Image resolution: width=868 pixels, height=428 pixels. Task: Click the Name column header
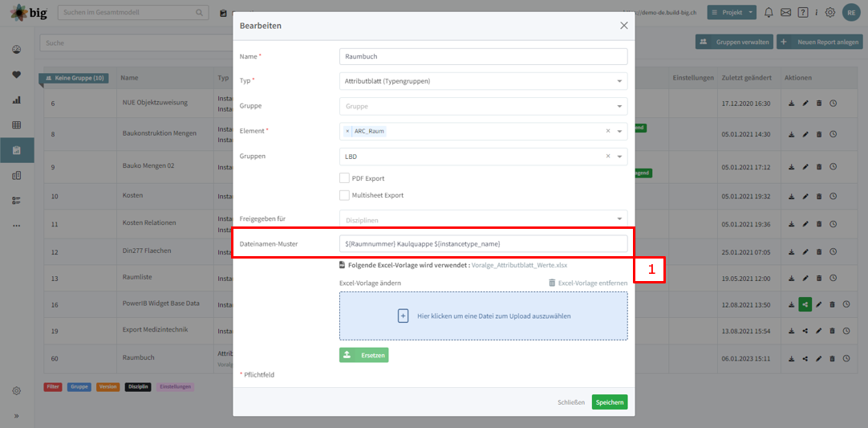[129, 78]
